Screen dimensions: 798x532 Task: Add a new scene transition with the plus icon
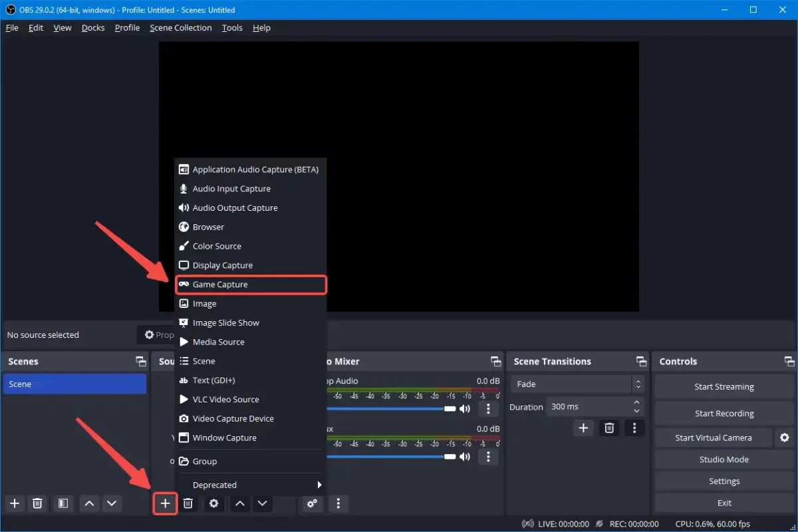[x=583, y=428]
